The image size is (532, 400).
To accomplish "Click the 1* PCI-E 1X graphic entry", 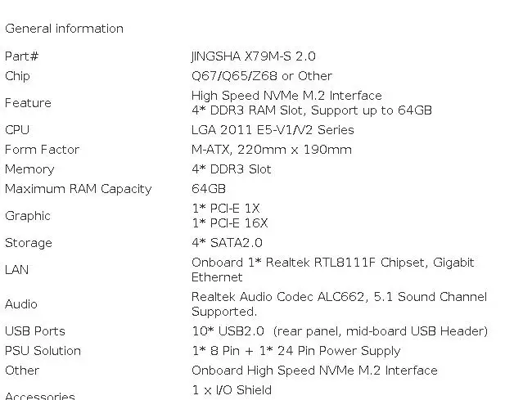I will click(225, 209).
